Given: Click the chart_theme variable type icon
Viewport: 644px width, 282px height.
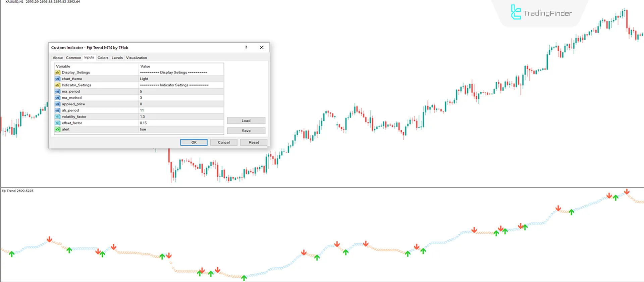Looking at the screenshot, I should [x=57, y=79].
